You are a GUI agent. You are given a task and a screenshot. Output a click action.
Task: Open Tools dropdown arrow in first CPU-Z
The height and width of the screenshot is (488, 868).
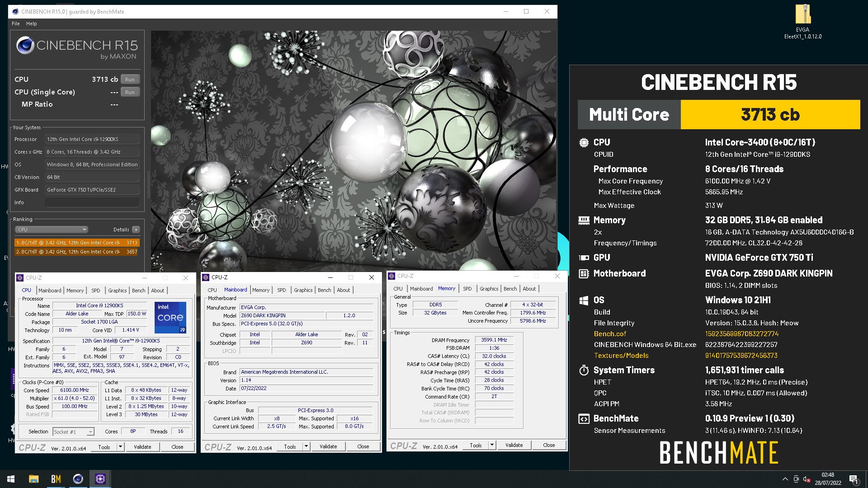(x=120, y=447)
